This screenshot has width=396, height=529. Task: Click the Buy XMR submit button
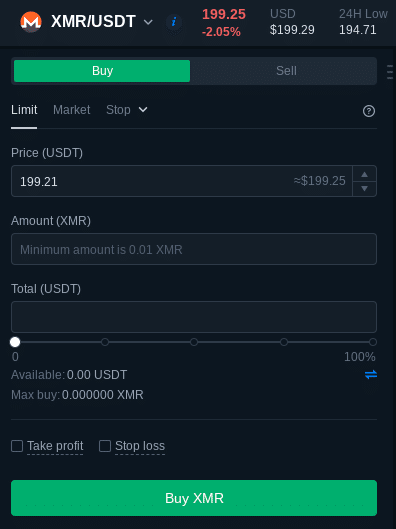pos(194,498)
